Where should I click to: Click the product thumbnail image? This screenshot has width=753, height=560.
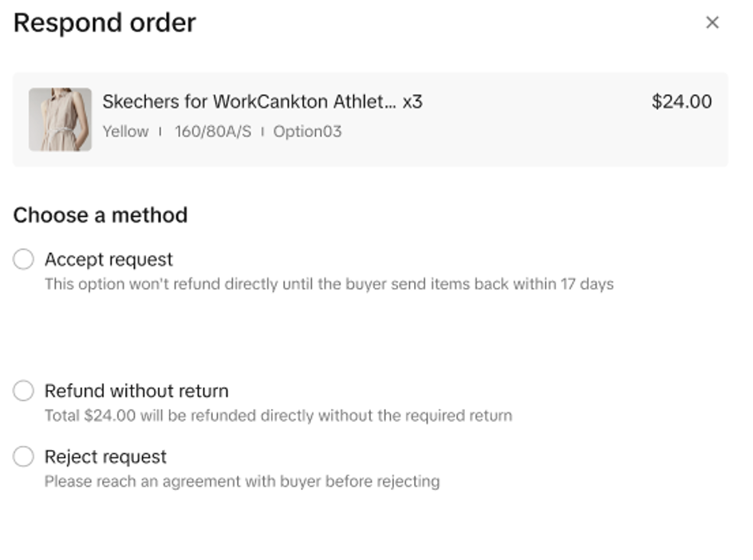pos(60,120)
